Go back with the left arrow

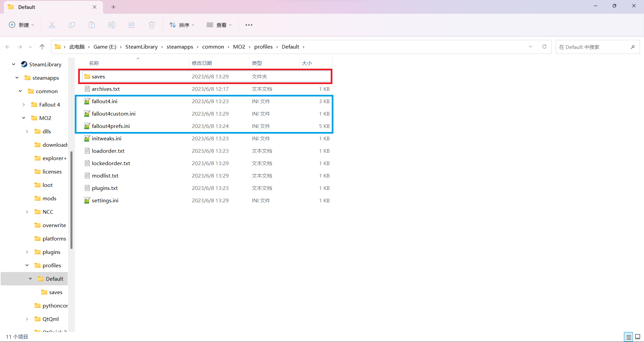coord(8,47)
